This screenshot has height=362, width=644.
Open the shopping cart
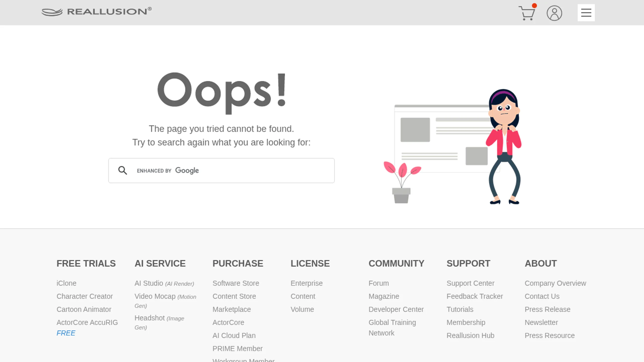point(527,13)
